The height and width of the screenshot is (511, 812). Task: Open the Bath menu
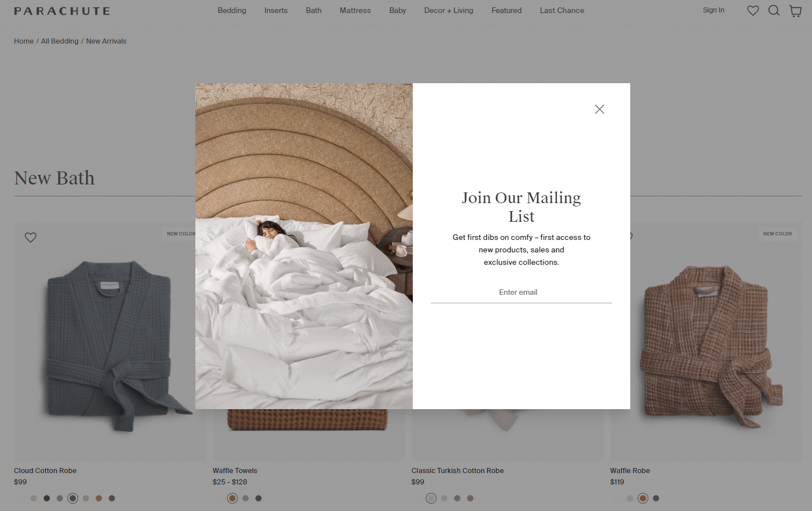point(314,10)
